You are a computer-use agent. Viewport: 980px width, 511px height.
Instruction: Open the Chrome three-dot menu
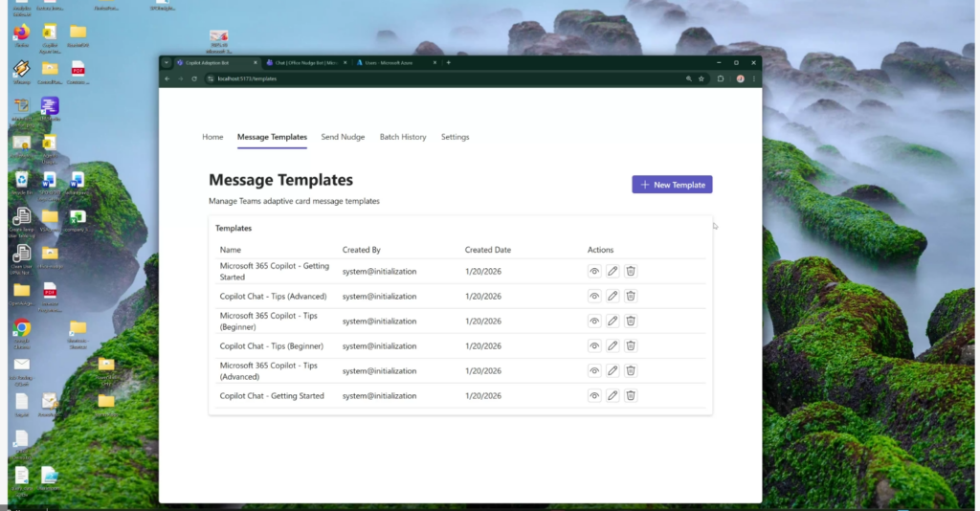point(754,78)
